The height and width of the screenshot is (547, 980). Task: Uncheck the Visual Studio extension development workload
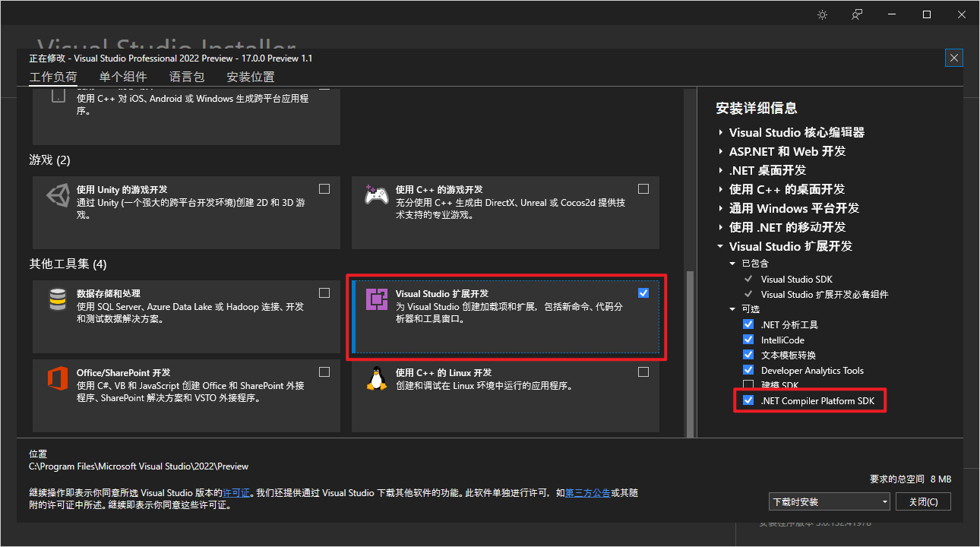pos(643,292)
